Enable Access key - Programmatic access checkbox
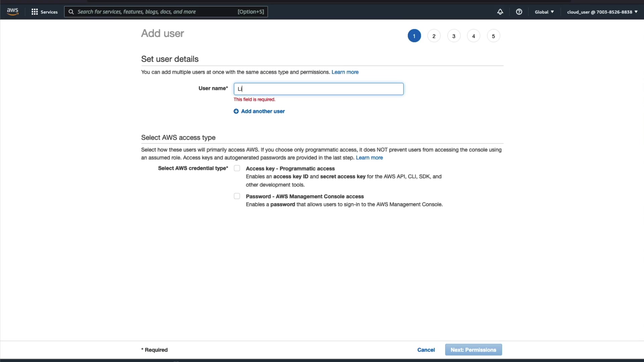 pyautogui.click(x=237, y=168)
